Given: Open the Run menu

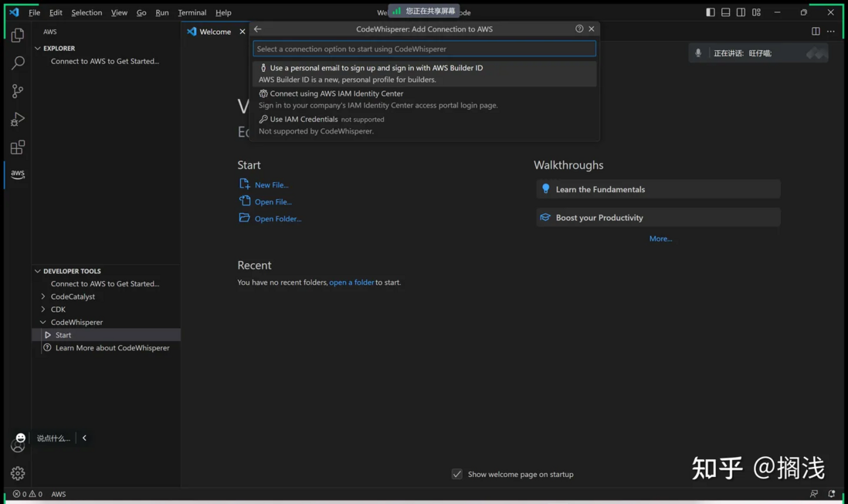Looking at the screenshot, I should [161, 12].
